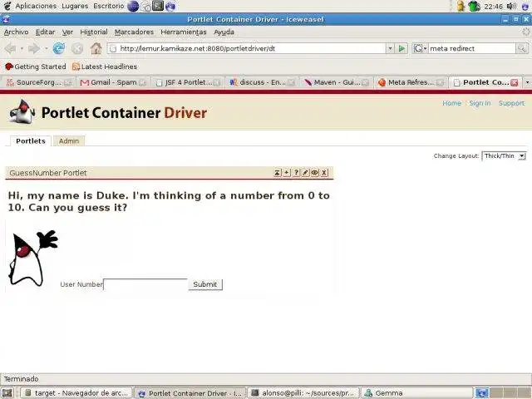Screen dimensions: 532x399
Task: Open the search engine selector dropdown
Action: [420, 48]
